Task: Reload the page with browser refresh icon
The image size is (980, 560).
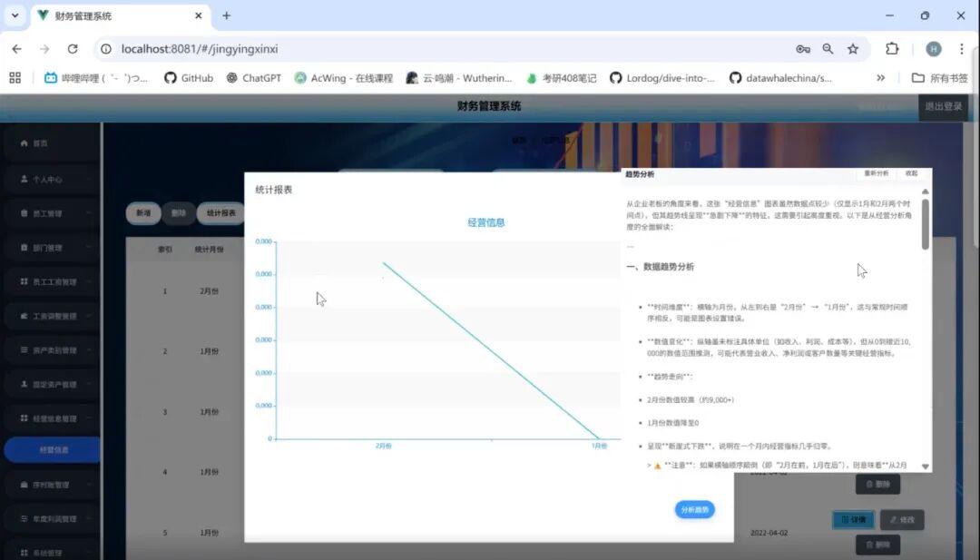Action: [x=73, y=49]
